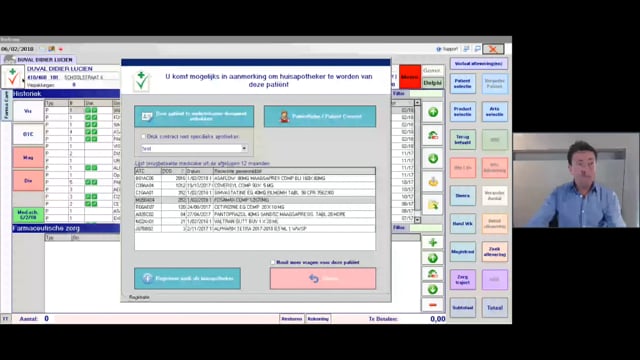Select SIMVASTATINE EG row in medication list
640x360 pixels.
255,193
